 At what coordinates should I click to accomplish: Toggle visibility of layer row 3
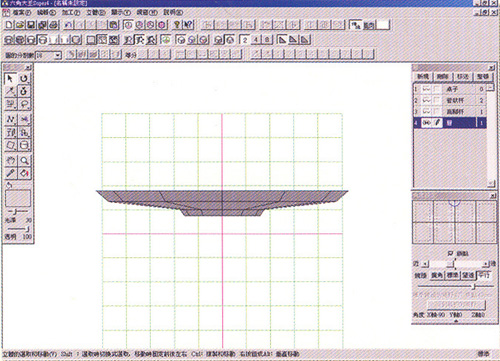point(426,111)
